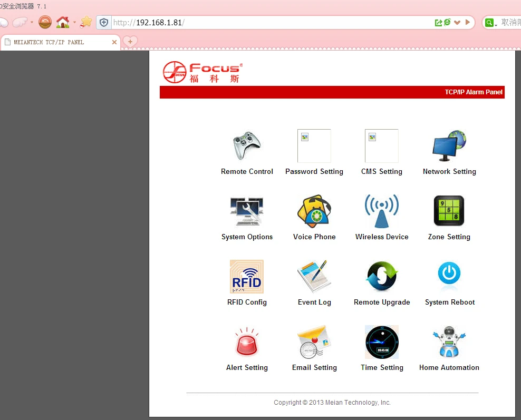521x420 pixels.
Task: Focus the address bar showing 192.168.1.81
Action: [273, 23]
